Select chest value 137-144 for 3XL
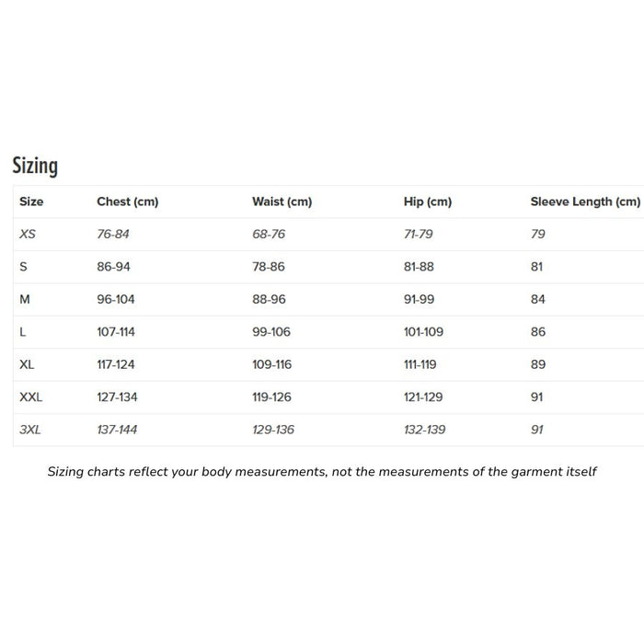The height and width of the screenshot is (644, 644). point(117,430)
